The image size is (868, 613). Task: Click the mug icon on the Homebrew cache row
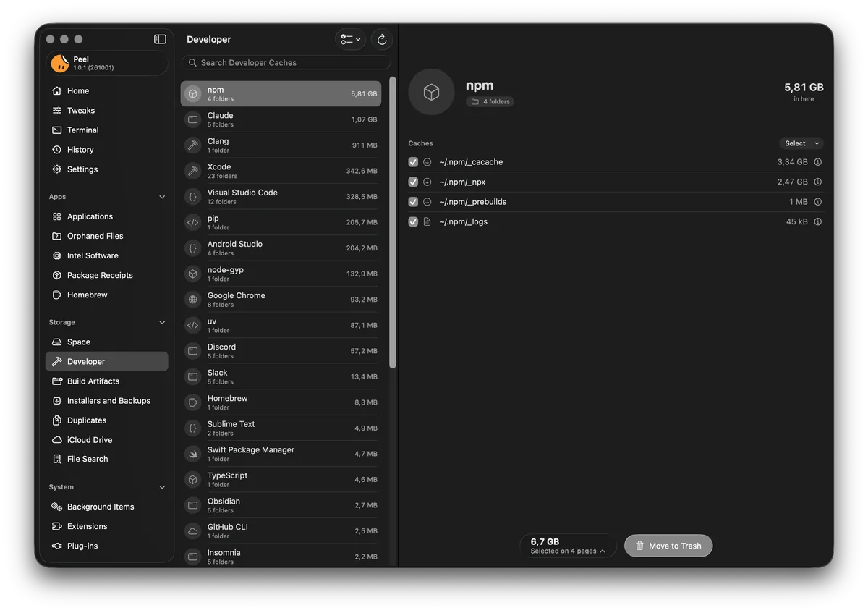coord(192,402)
